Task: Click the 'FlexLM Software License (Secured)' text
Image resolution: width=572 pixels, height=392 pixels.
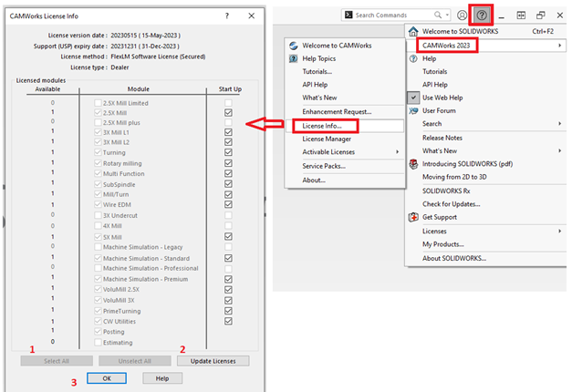Action: pyautogui.click(x=158, y=57)
